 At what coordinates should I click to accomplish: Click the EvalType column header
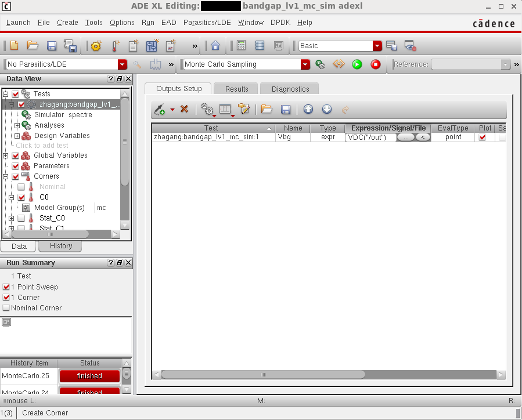tap(453, 128)
